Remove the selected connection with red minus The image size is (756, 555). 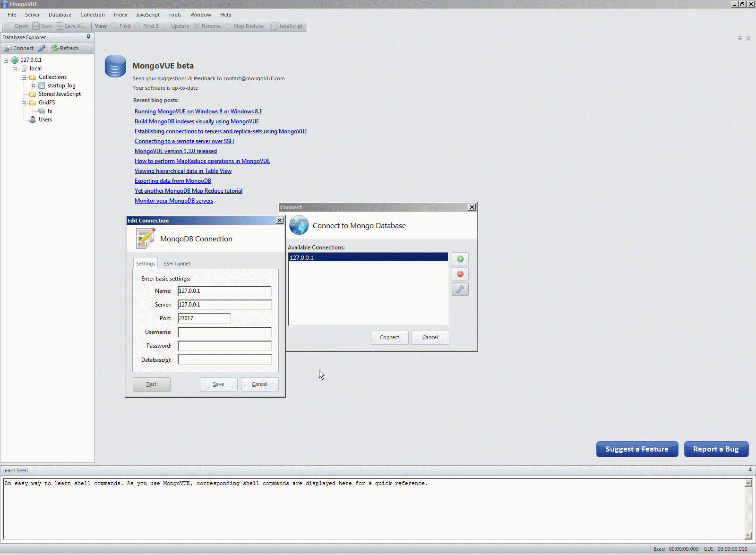click(460, 274)
